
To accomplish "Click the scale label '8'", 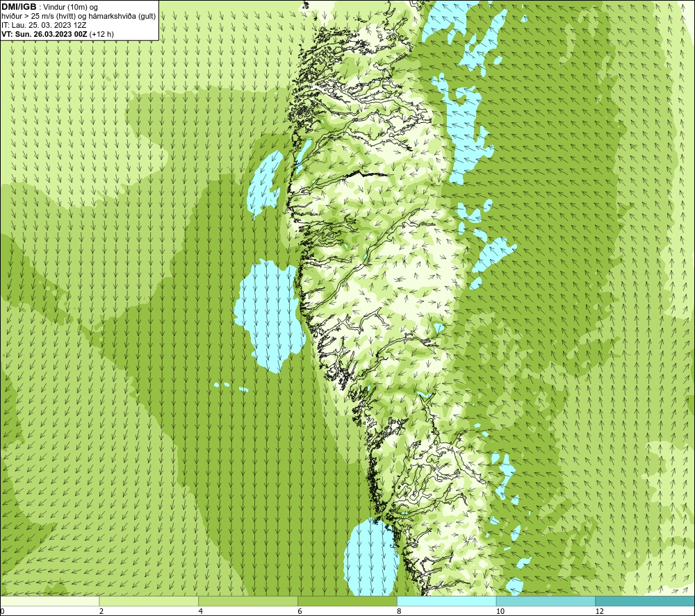I will pos(400,612).
